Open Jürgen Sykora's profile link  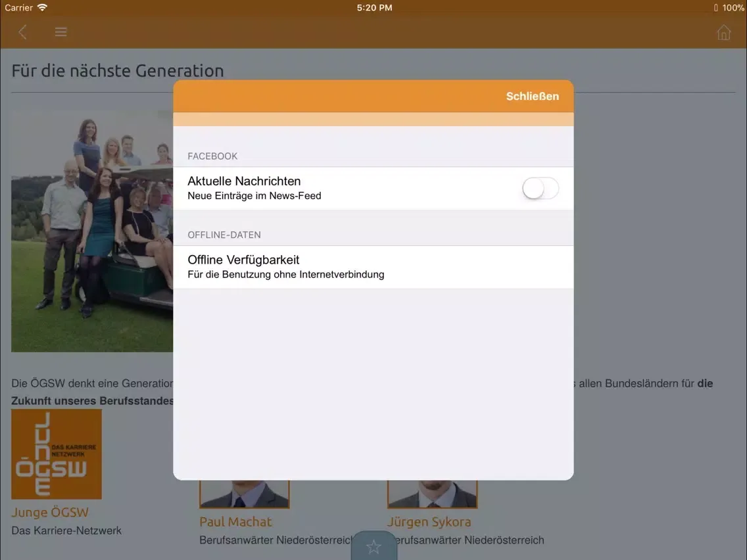(429, 522)
